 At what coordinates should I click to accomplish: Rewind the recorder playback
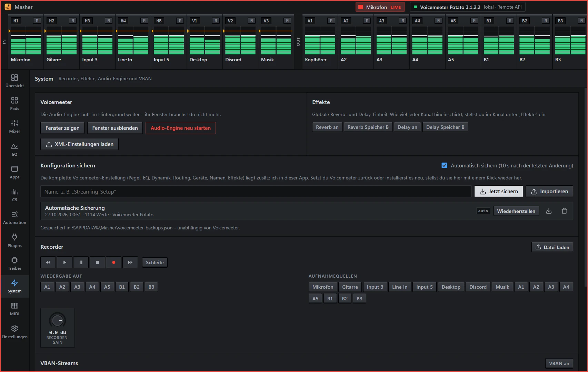pos(48,262)
